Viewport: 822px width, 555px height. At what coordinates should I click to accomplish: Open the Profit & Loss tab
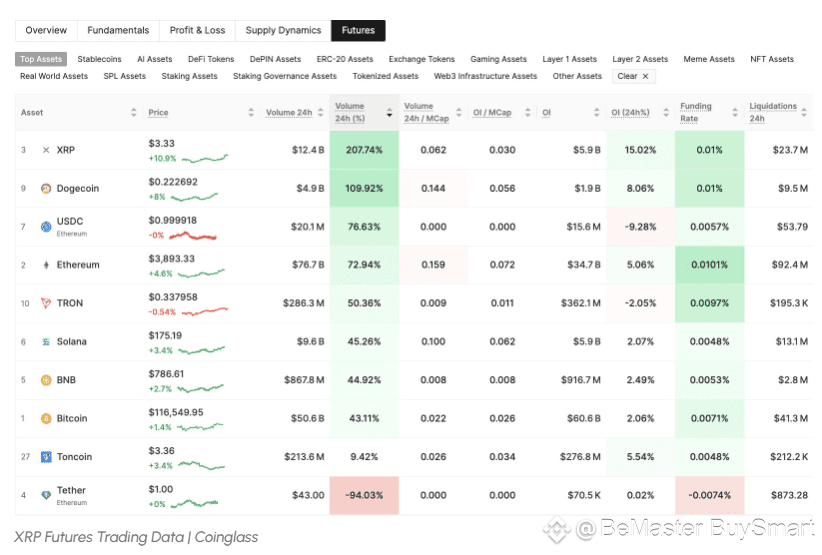(197, 30)
